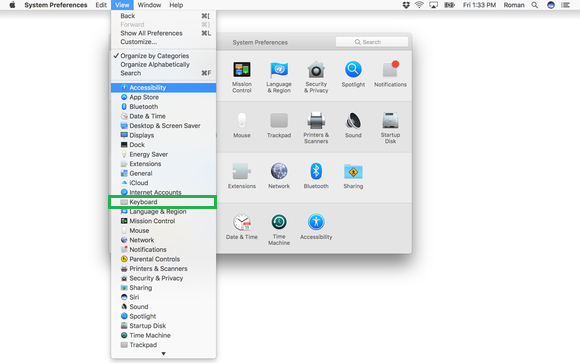Close the open View menu title
This screenshot has width=580, height=363.
pos(122,5)
